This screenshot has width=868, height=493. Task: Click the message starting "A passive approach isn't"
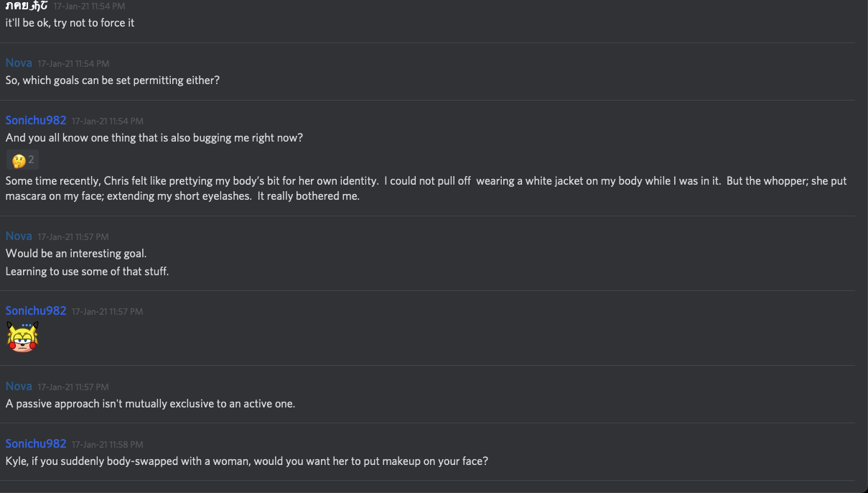[150, 404]
